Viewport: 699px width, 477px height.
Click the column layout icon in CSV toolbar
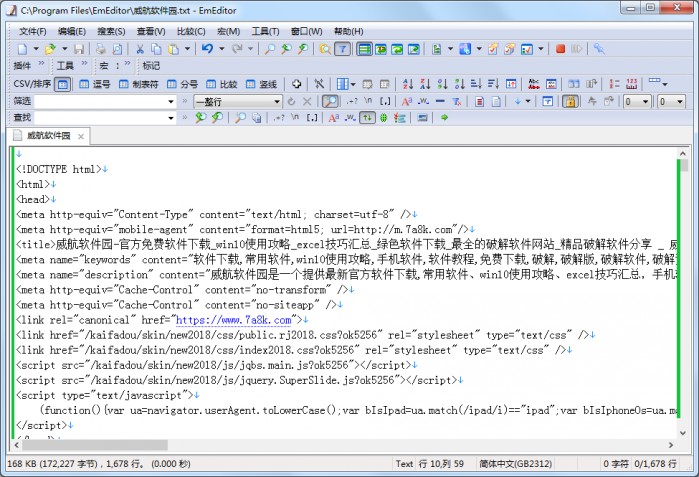342,84
